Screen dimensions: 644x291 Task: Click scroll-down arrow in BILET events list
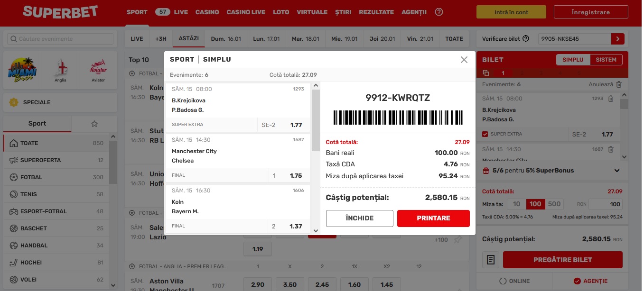[624, 156]
